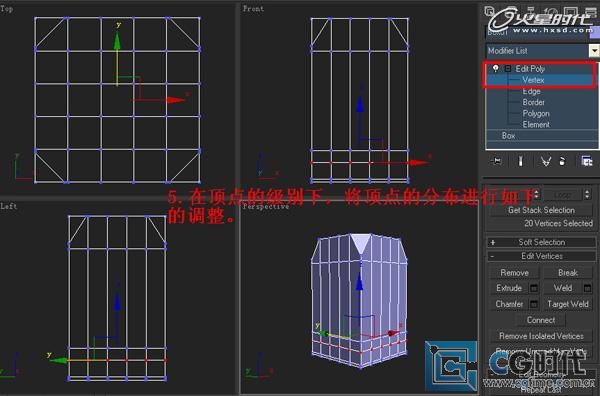
Task: Select Polygon sub-object level
Action: point(536,114)
